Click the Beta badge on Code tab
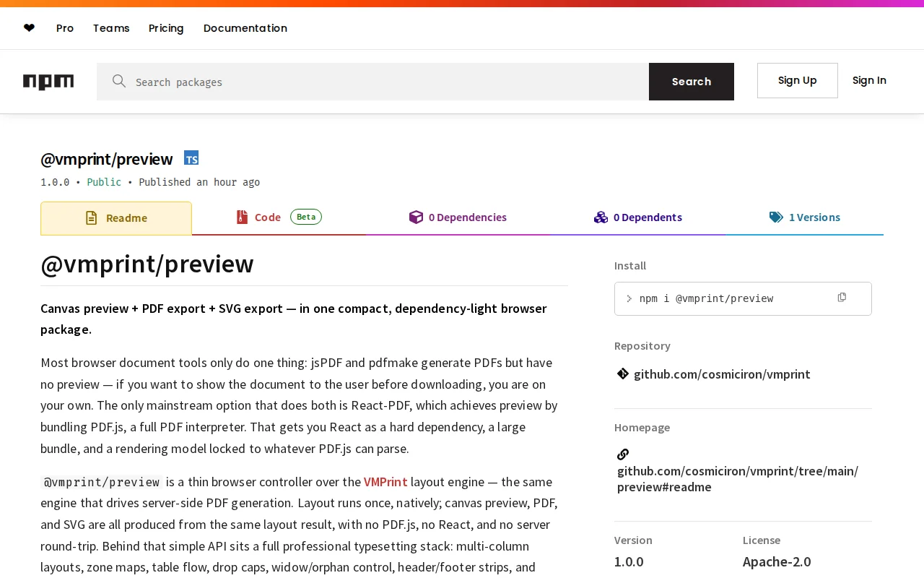 306,217
